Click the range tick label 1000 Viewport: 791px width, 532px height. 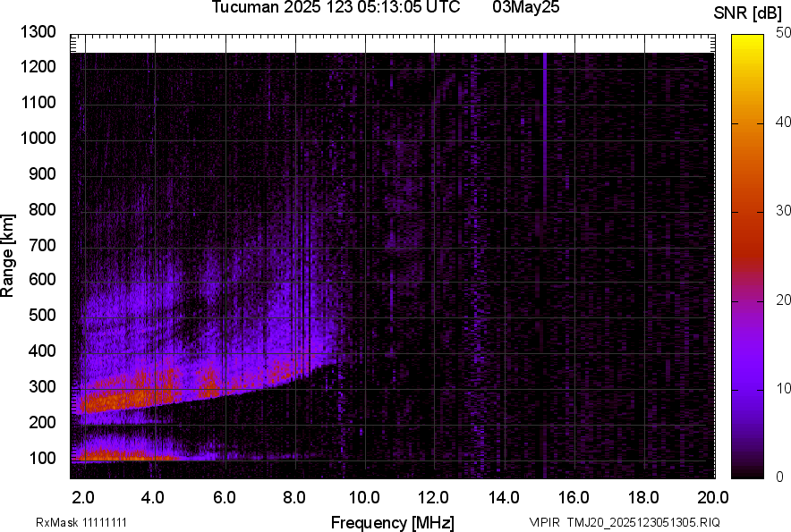click(38, 138)
